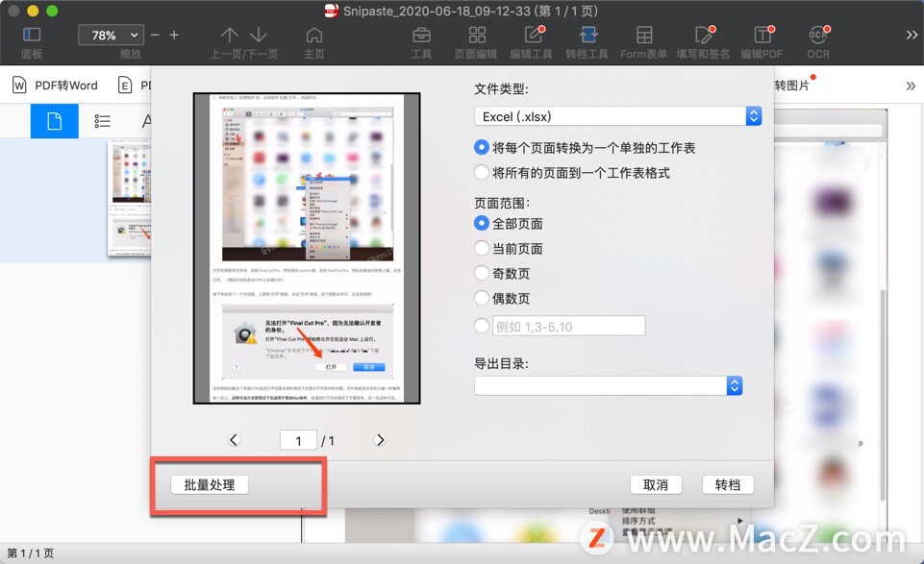
Task: Cancel the conversion dialog
Action: click(x=656, y=484)
